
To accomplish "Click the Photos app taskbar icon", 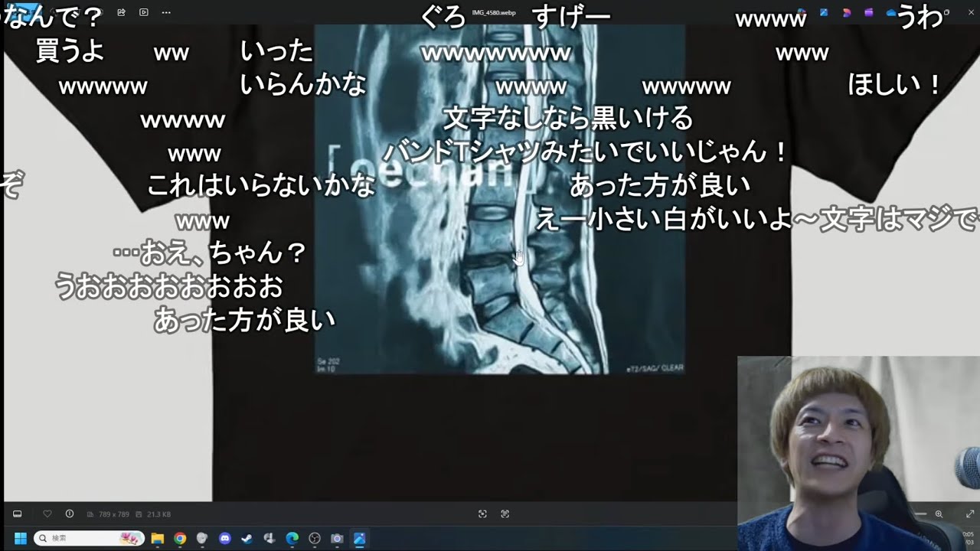I will tap(359, 539).
